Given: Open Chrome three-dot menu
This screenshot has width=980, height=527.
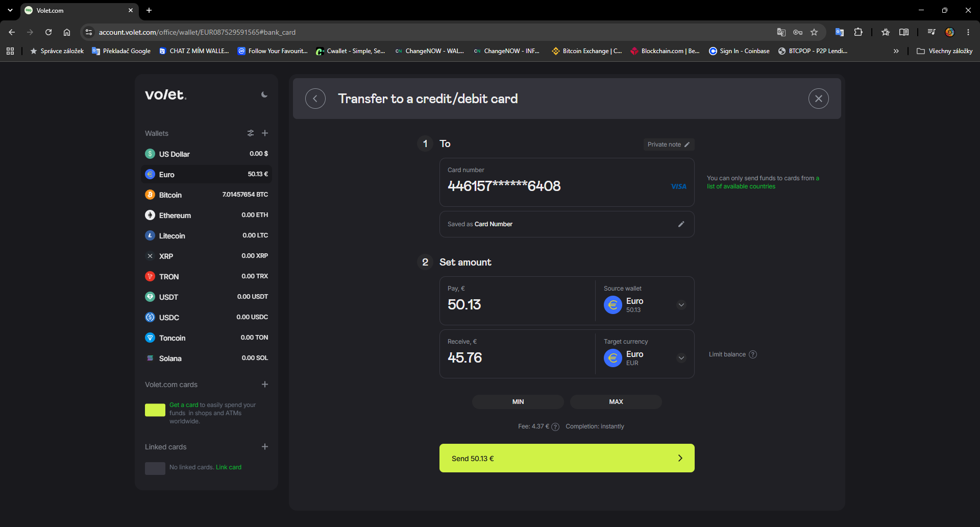Looking at the screenshot, I should tap(968, 32).
